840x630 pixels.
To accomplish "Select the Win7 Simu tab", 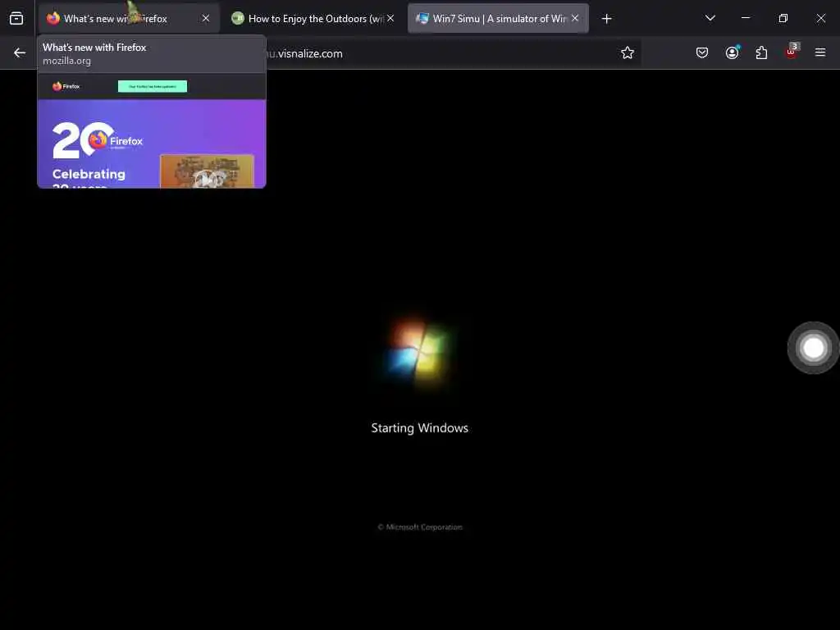I will (x=498, y=19).
